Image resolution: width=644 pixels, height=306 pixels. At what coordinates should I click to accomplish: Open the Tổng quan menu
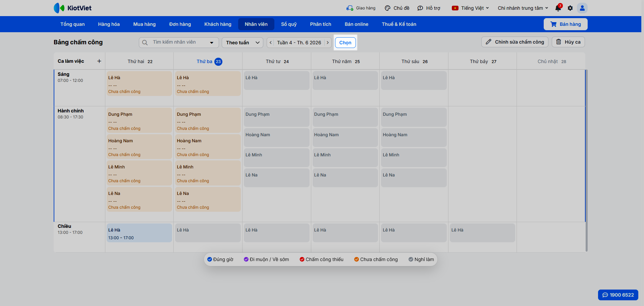point(72,24)
